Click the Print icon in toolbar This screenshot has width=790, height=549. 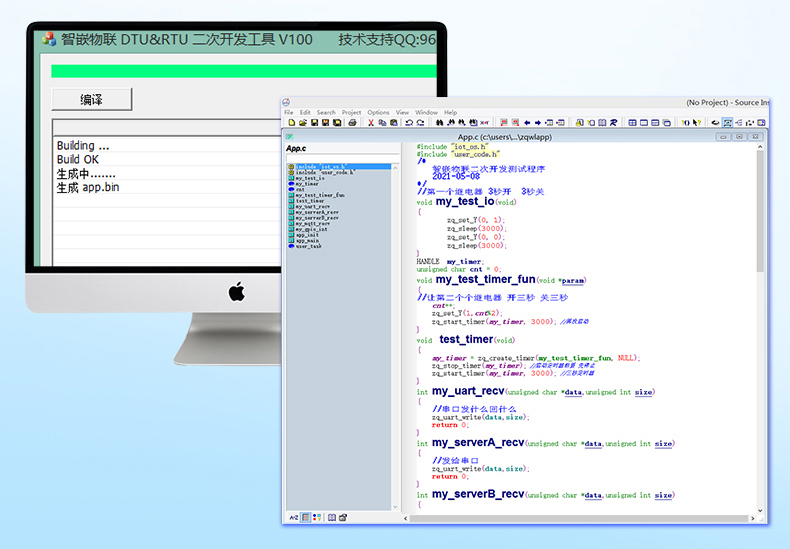(352, 122)
